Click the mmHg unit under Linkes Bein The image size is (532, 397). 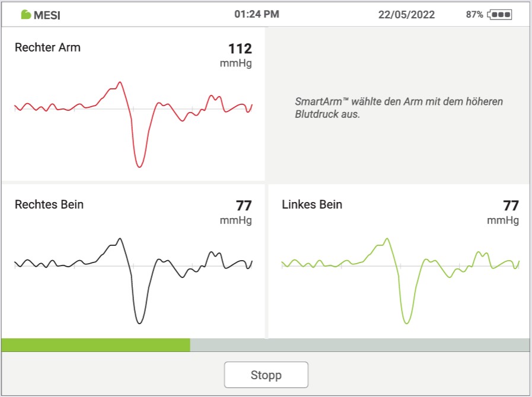(x=503, y=220)
